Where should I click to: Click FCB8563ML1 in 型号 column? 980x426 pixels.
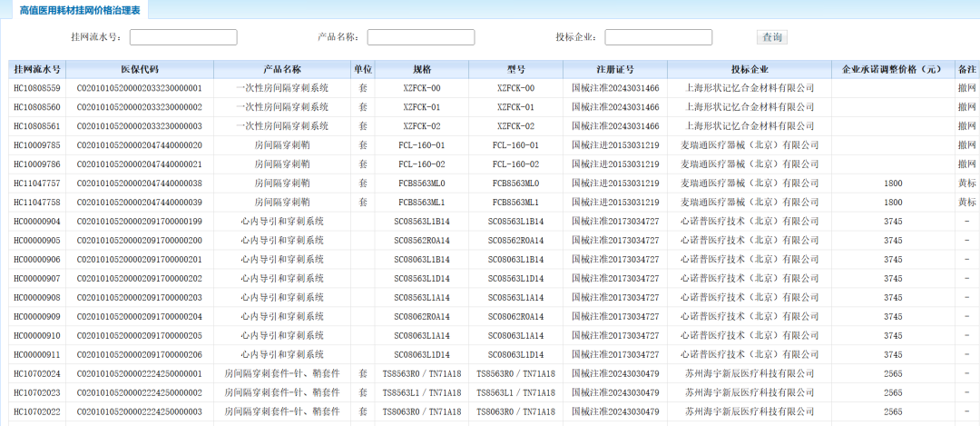tap(515, 203)
